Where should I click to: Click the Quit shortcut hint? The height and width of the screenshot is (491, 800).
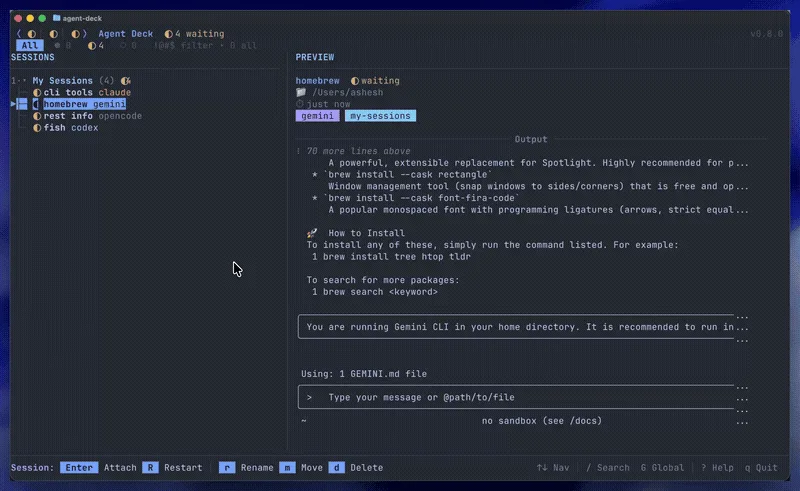[761, 468]
